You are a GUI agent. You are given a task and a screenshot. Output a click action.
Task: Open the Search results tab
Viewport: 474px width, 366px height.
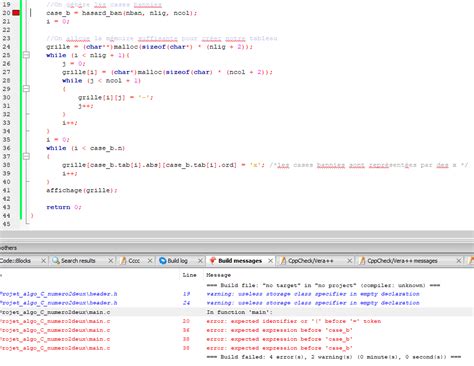[x=78, y=261]
